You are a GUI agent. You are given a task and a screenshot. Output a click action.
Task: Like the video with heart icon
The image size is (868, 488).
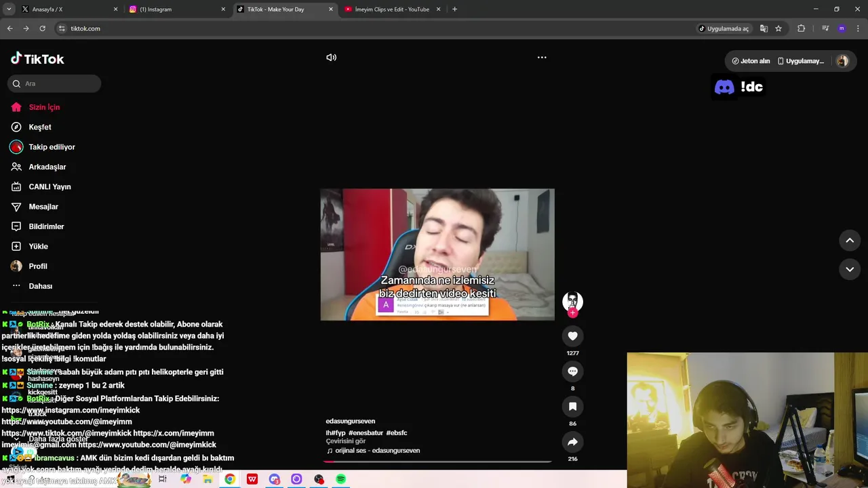point(572,336)
